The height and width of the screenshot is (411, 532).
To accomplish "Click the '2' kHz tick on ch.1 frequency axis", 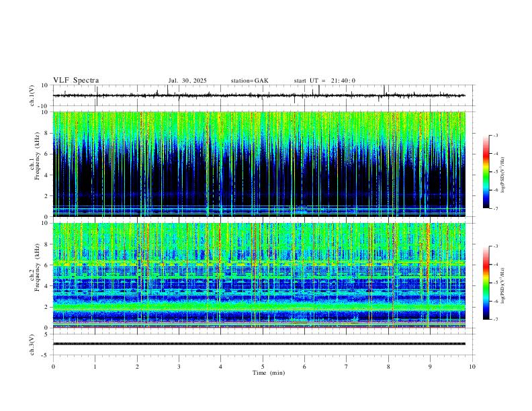I will coord(46,196).
